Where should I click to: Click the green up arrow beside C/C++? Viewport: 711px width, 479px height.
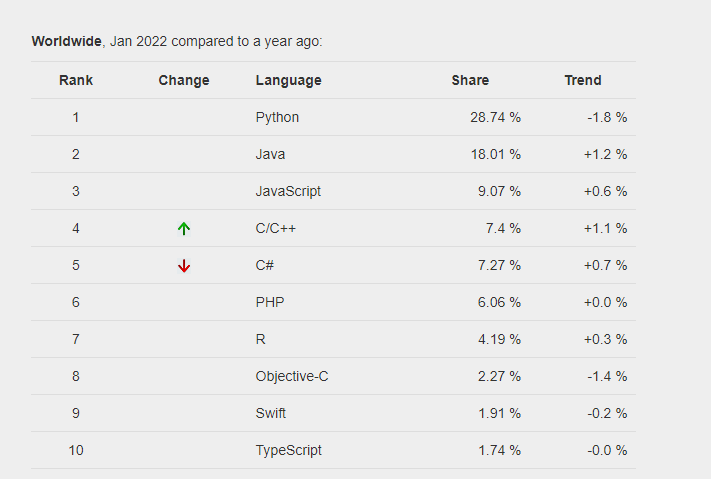coord(184,228)
